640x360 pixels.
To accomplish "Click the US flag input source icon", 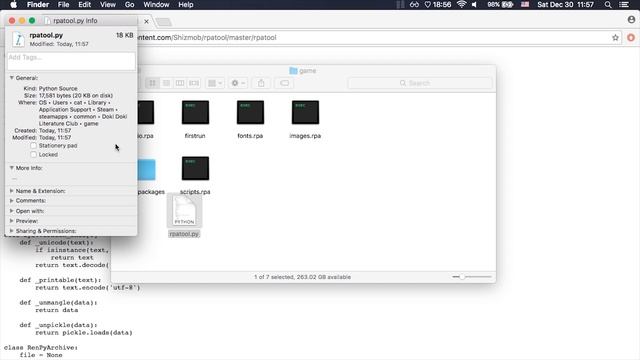I will [525, 4].
